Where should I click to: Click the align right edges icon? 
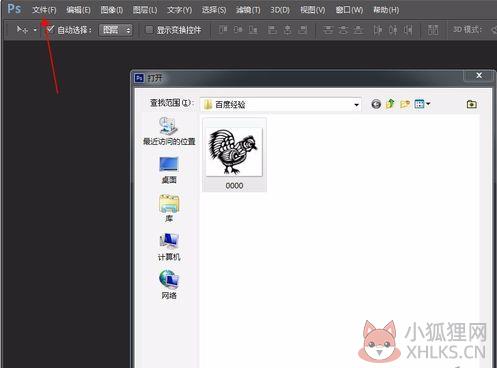pyautogui.click(x=303, y=30)
